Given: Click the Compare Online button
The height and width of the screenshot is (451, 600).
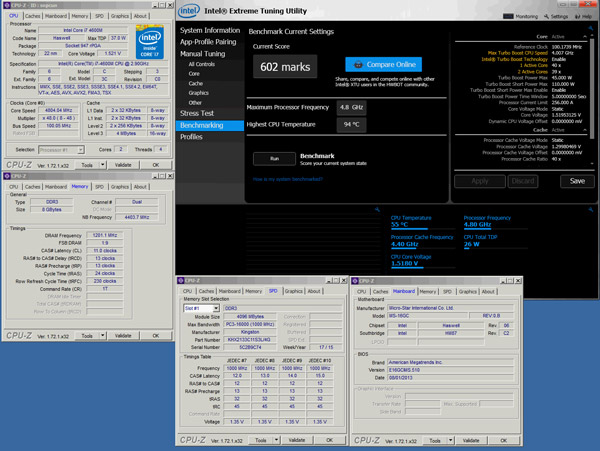Looking at the screenshot, I should (x=383, y=64).
